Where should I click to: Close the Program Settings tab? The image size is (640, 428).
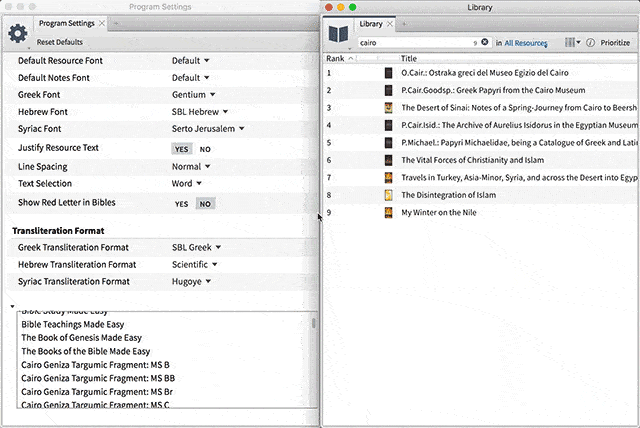coord(102,23)
